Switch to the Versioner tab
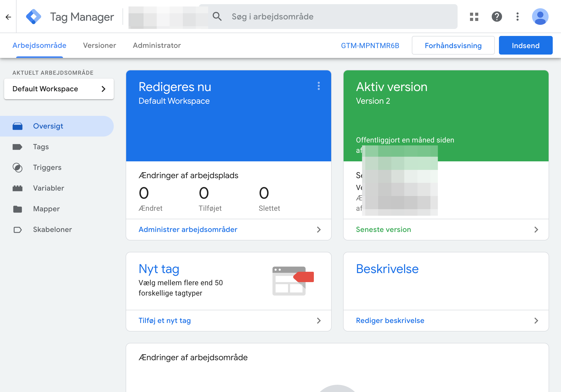561x392 pixels. [x=100, y=46]
